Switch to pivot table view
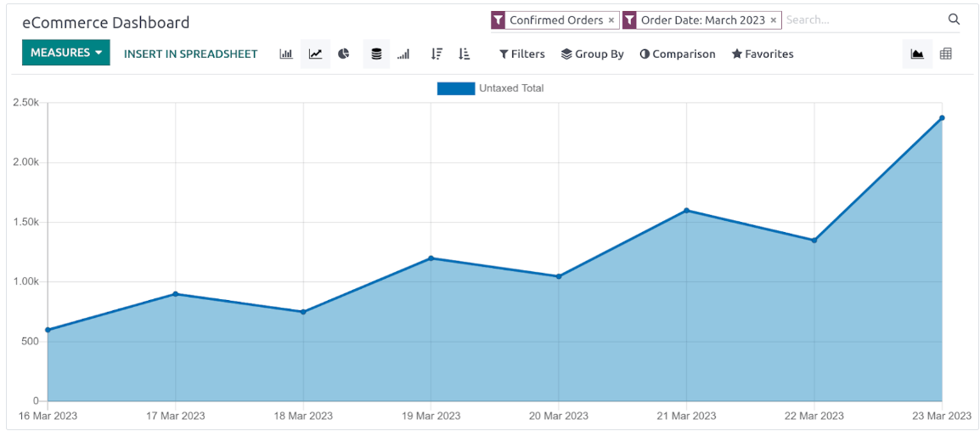The width and height of the screenshot is (980, 431). tap(946, 54)
